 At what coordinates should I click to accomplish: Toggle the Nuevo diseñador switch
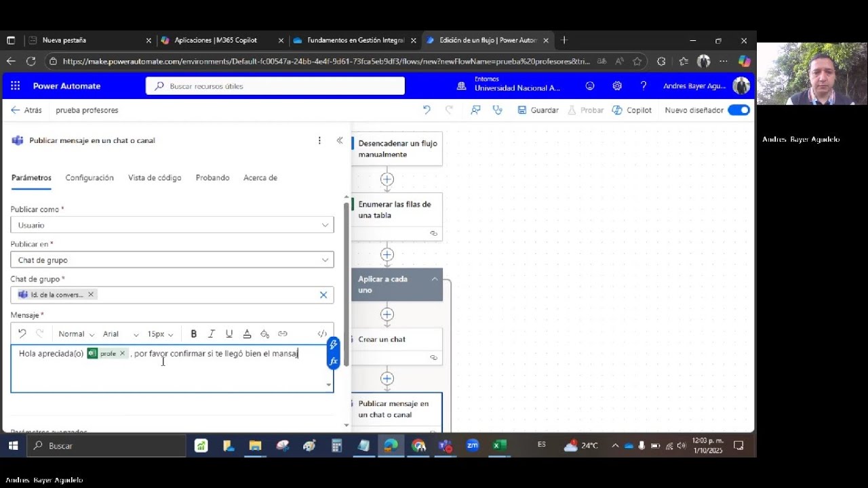738,110
